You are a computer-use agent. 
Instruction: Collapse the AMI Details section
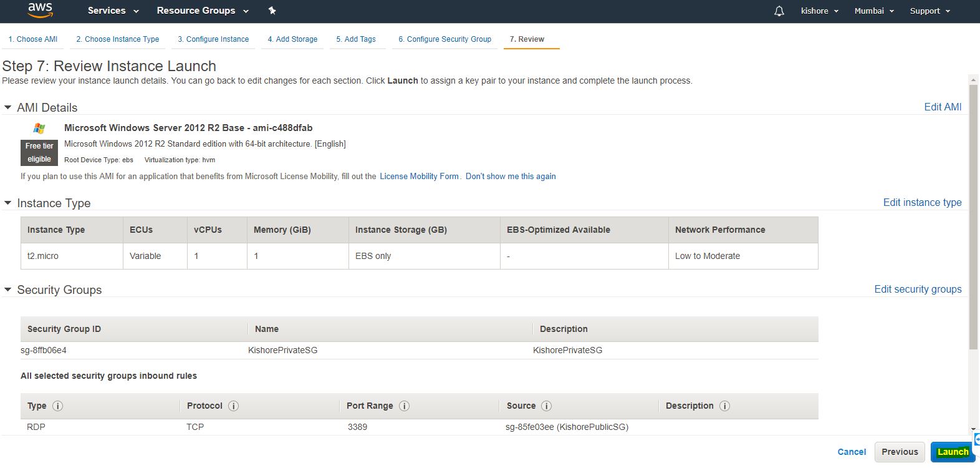click(x=8, y=107)
